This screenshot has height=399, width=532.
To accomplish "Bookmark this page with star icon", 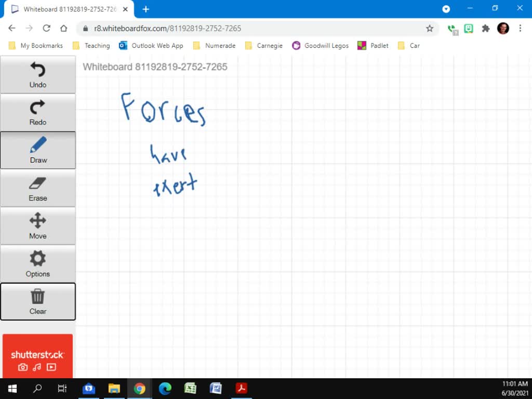I will (430, 29).
